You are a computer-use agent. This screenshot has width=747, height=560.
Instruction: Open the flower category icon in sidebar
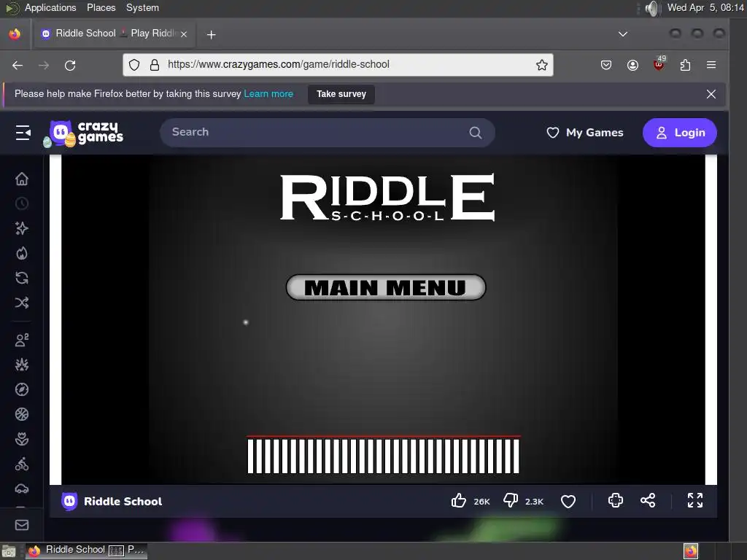[x=22, y=439]
